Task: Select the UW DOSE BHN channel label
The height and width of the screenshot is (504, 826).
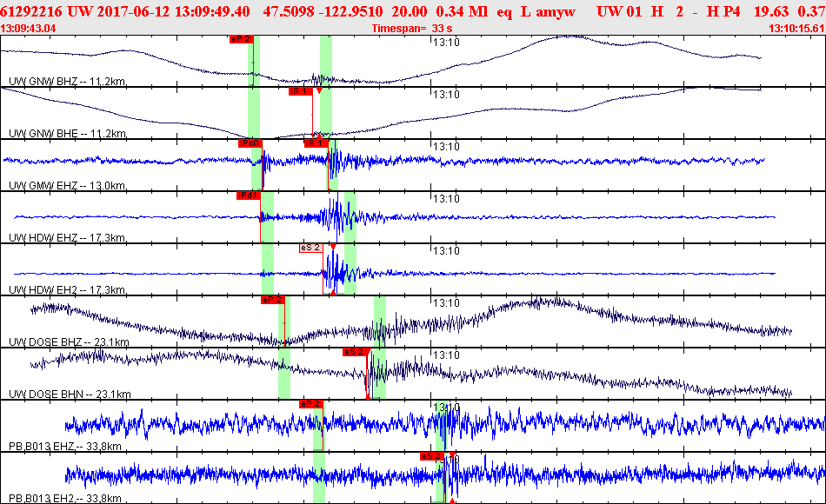Action: pyautogui.click(x=70, y=394)
